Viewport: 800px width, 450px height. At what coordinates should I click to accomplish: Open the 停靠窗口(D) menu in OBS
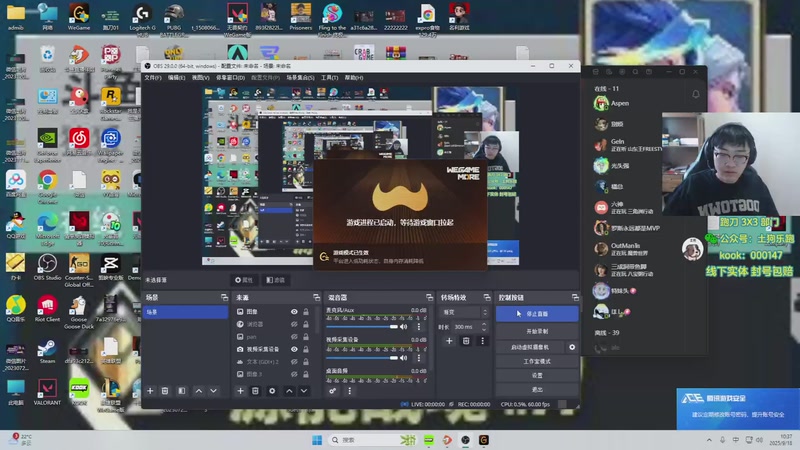(230, 78)
